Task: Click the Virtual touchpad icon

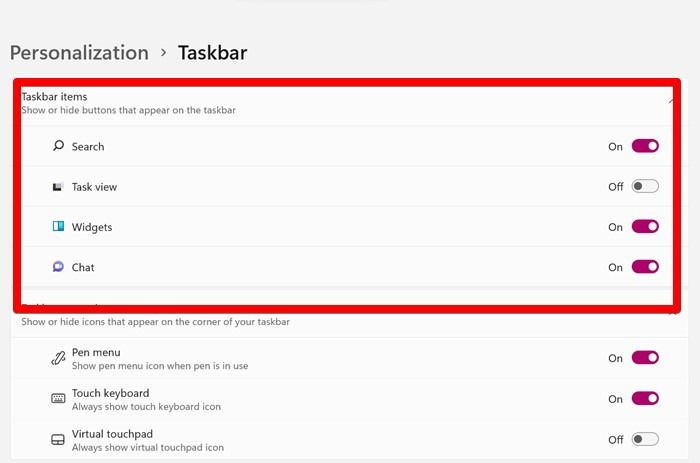Action: click(x=58, y=440)
